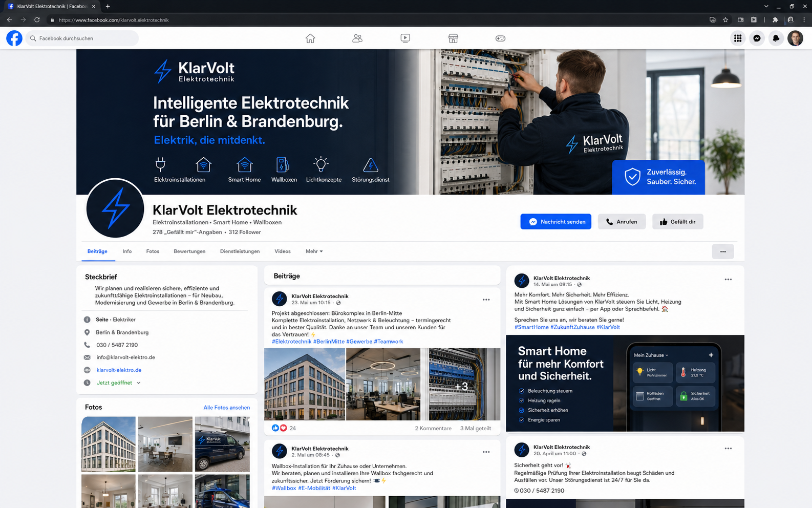The height and width of the screenshot is (508, 812).
Task: Open browser extensions puzzle icon
Action: [x=775, y=20]
